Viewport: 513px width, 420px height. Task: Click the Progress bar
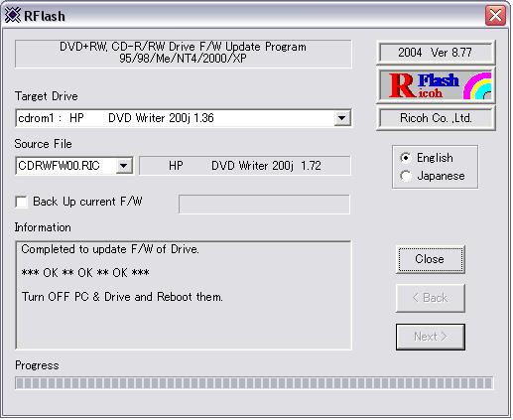[x=254, y=383]
